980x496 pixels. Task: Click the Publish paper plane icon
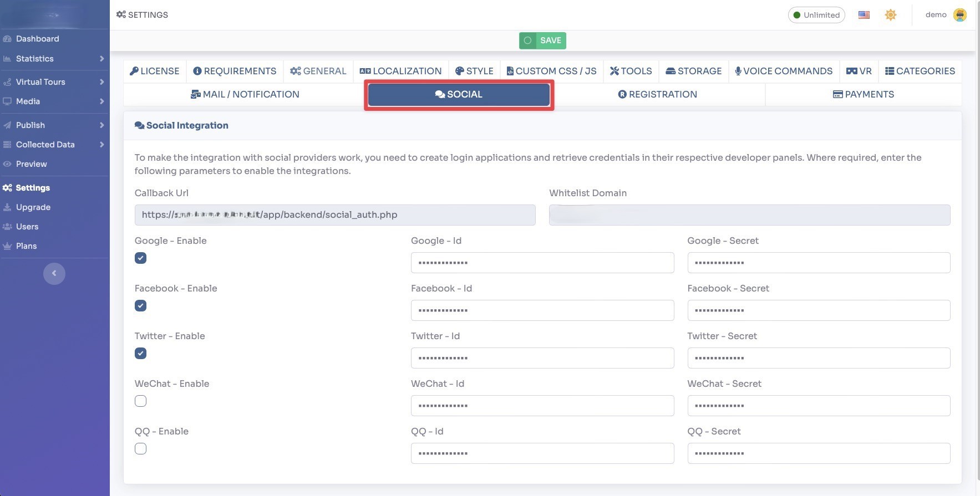tap(7, 125)
